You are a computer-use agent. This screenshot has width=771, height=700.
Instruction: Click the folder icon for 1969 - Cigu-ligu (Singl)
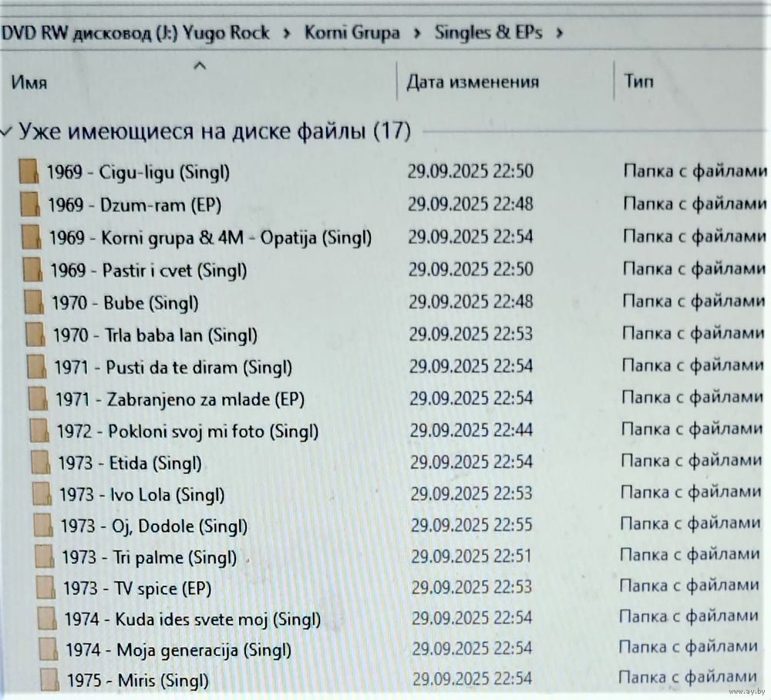point(28,172)
